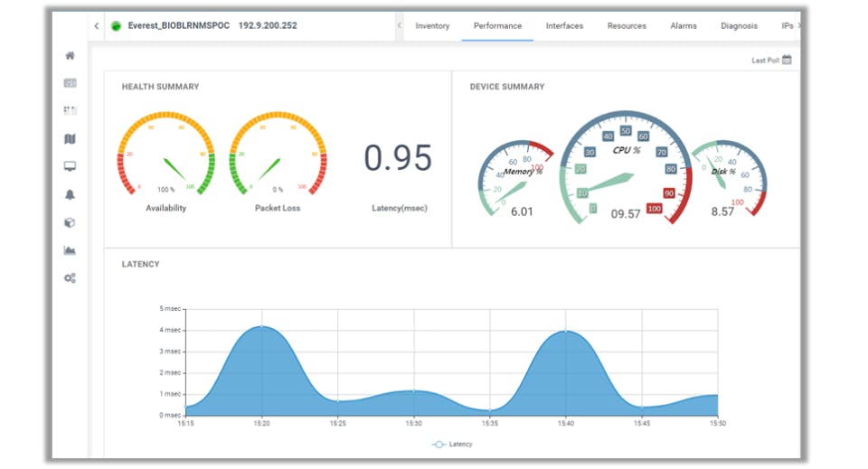Select the Diagnosis tab
868x469 pixels.
point(739,26)
